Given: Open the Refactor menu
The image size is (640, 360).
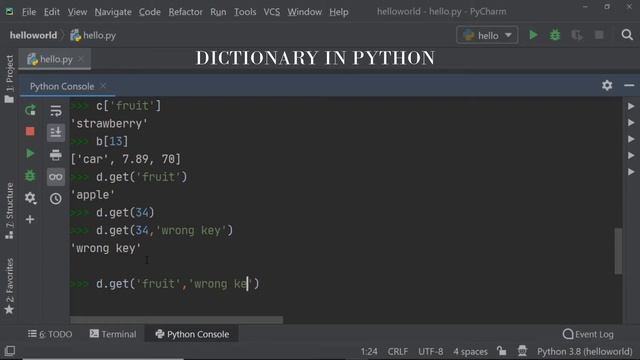Looking at the screenshot, I should coord(185,12).
